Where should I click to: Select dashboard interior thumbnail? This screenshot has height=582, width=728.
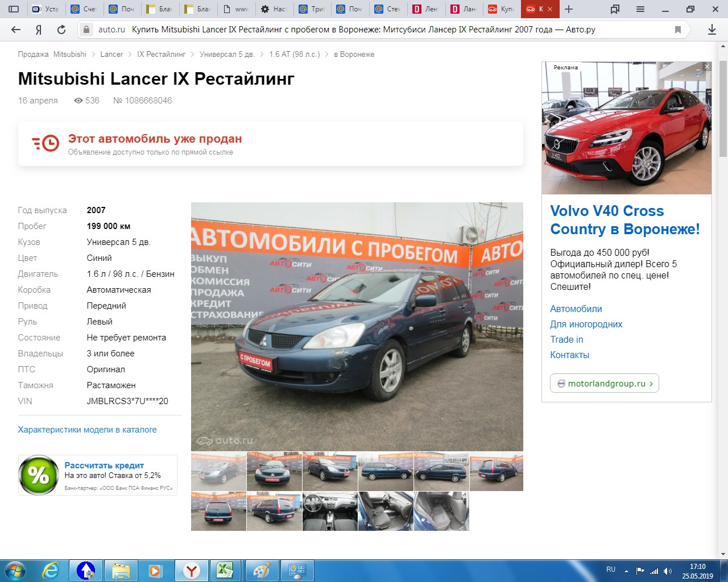click(330, 512)
